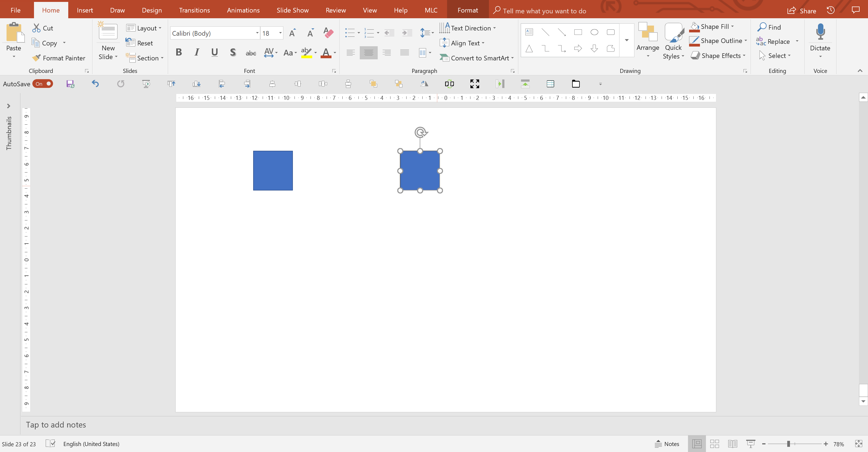Select the Oval shape in gallery
The height and width of the screenshot is (452, 868).
594,32
